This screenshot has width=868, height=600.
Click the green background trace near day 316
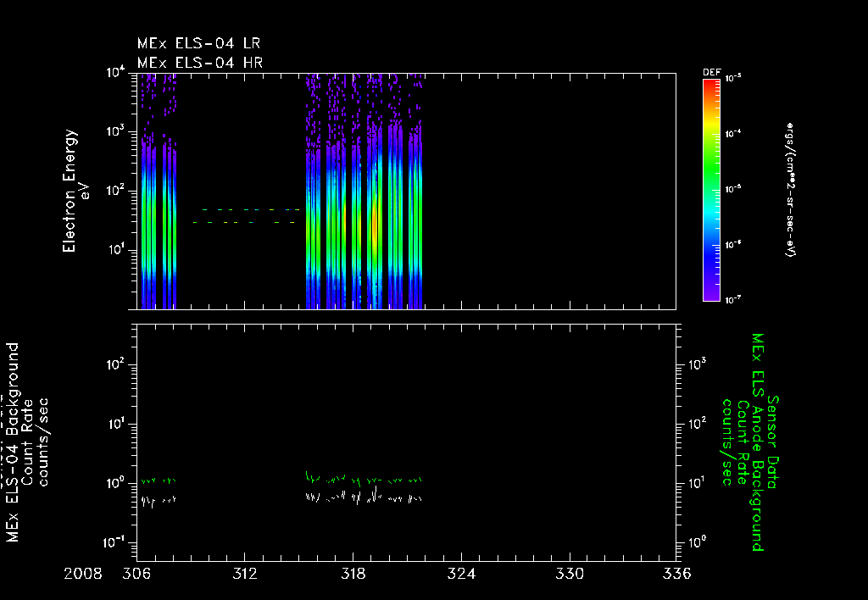tap(311, 477)
